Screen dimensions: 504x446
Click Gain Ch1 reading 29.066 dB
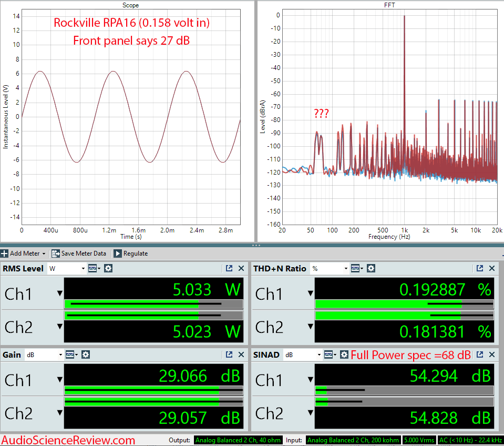point(200,376)
